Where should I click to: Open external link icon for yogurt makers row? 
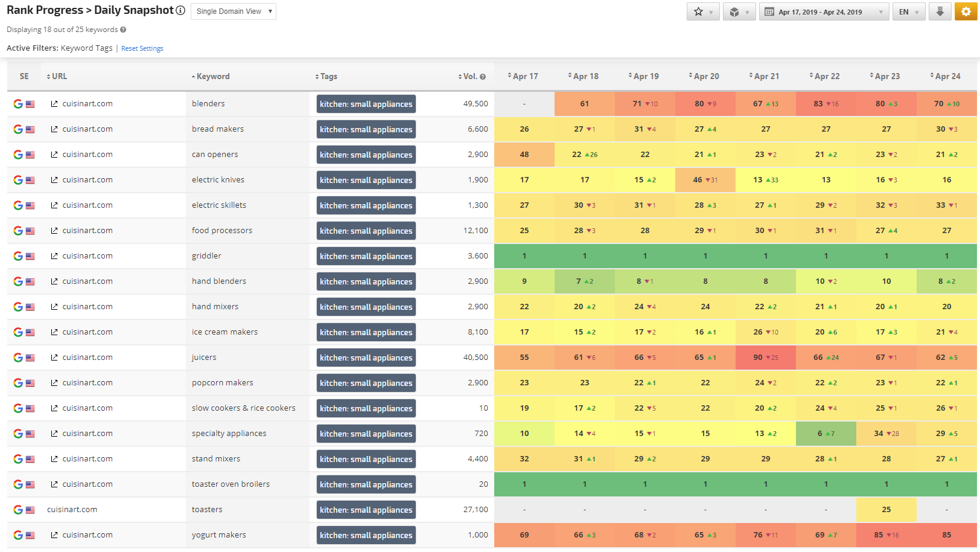point(54,535)
